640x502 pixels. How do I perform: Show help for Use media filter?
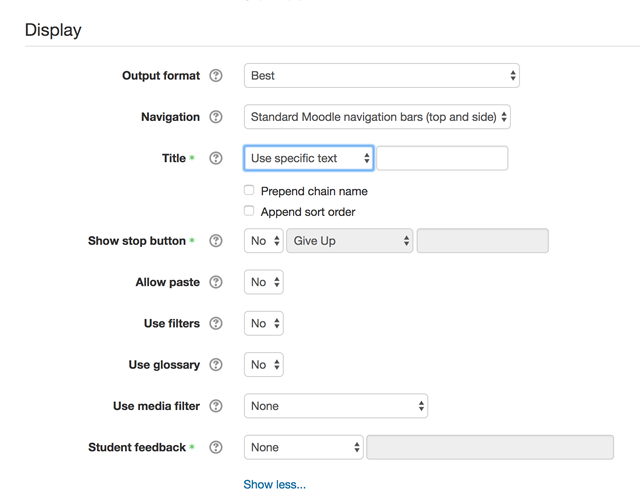pyautogui.click(x=216, y=406)
